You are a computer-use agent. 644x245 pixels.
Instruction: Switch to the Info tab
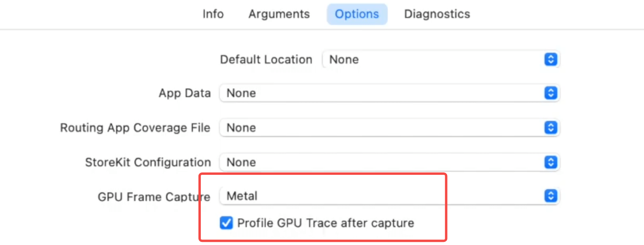213,14
